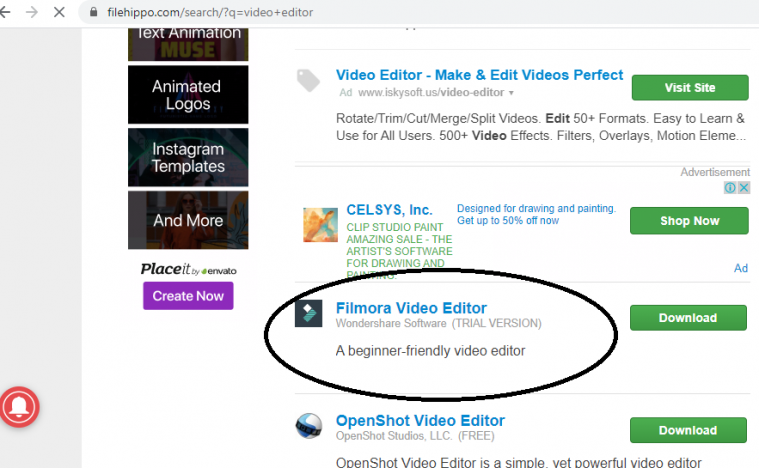Click the Animated Logos ad tile
Image resolution: width=759 pixels, height=468 pixels.
[188, 95]
